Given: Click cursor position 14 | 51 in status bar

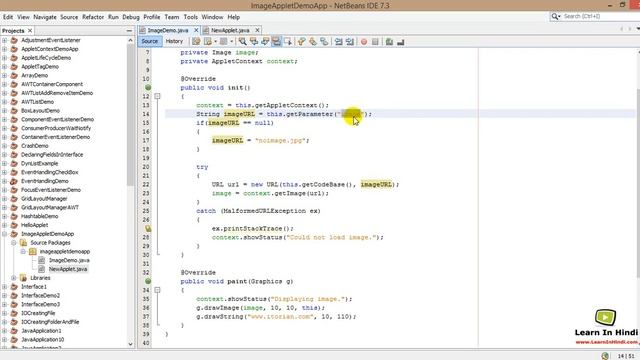Looking at the screenshot, I should pyautogui.click(x=626, y=356).
